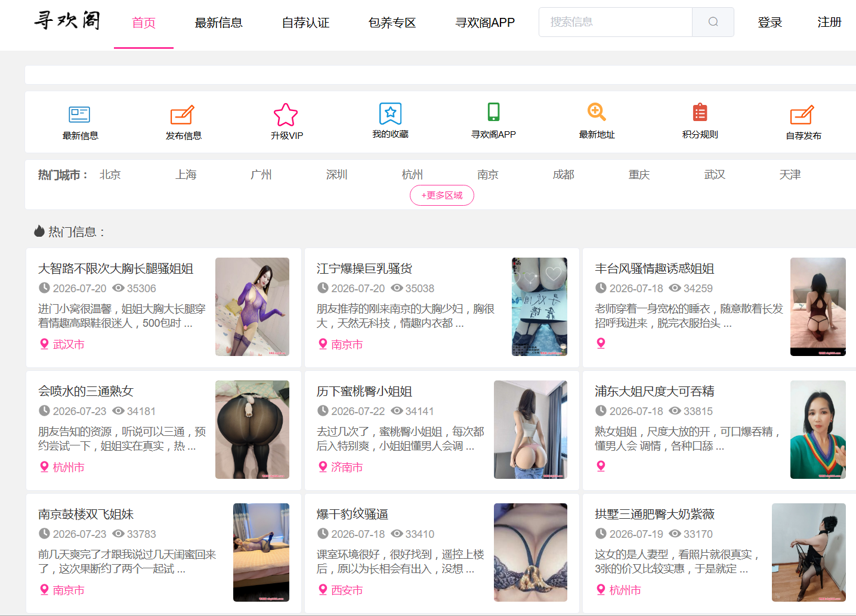Select the 广州 city link
The width and height of the screenshot is (856, 616).
(x=261, y=175)
